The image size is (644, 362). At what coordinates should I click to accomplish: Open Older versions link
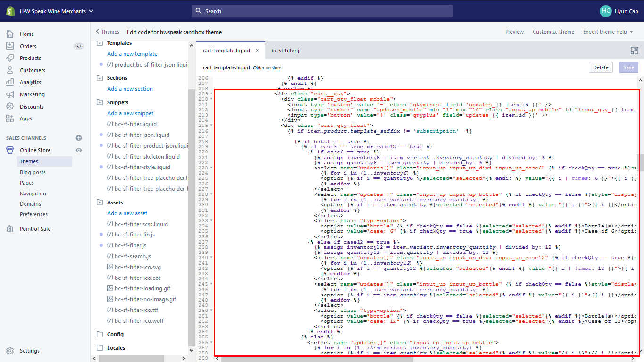[268, 68]
